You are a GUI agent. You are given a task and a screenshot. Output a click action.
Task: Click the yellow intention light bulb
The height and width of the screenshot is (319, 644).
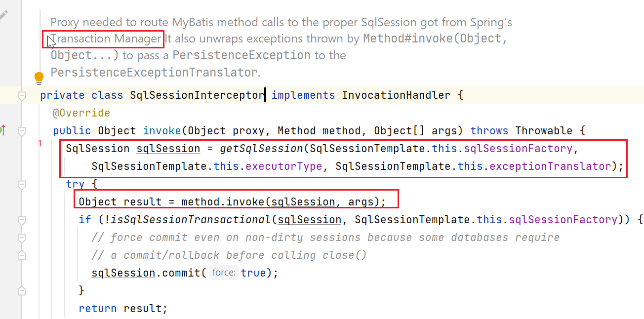39,78
